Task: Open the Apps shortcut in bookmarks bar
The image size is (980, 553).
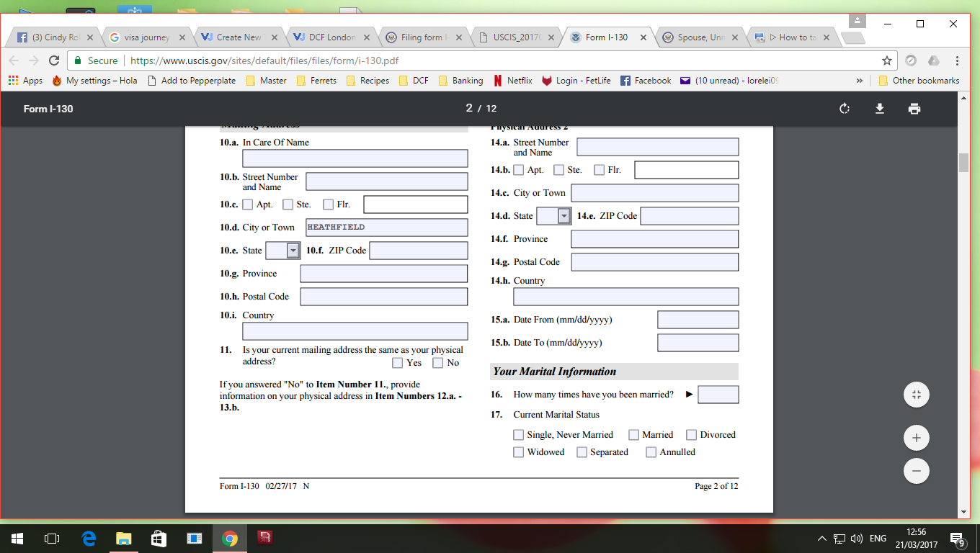Action: click(25, 81)
